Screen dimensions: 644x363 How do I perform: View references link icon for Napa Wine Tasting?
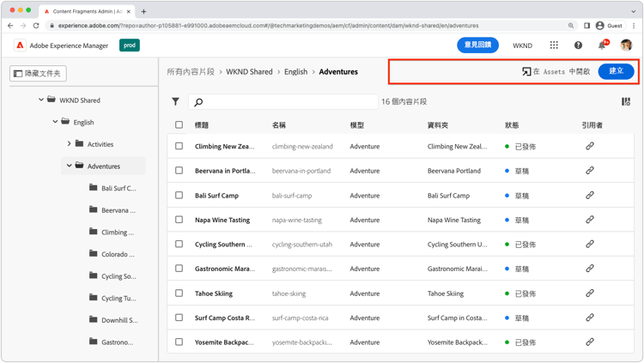pyautogui.click(x=590, y=220)
